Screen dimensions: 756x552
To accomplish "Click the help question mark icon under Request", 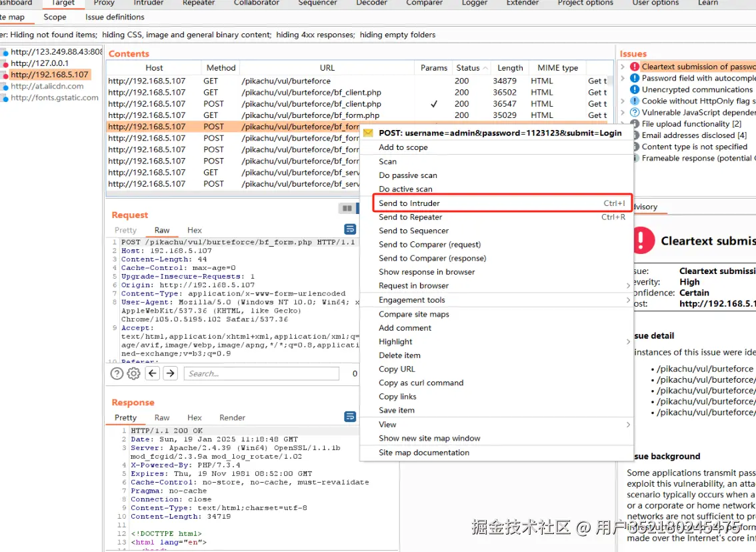I will [x=117, y=373].
